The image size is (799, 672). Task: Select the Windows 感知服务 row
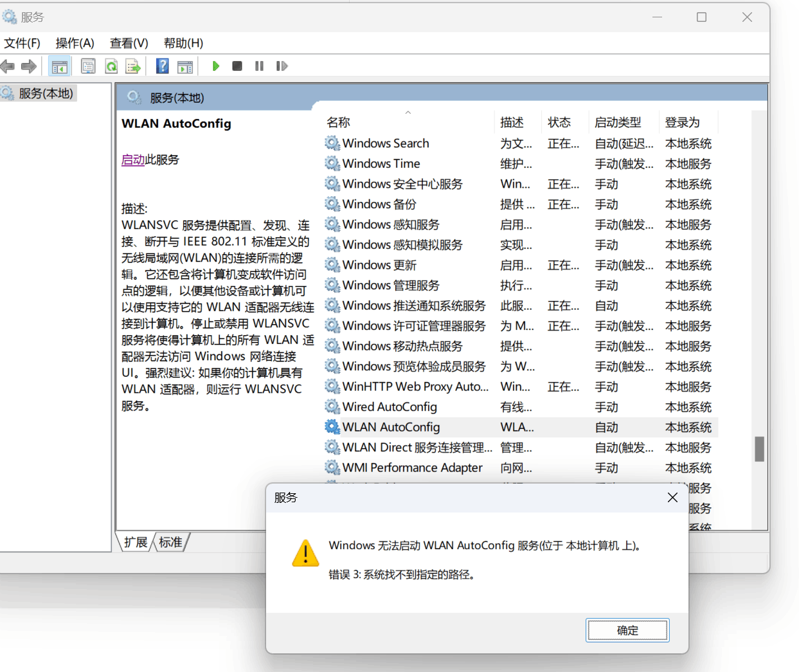tap(521, 224)
